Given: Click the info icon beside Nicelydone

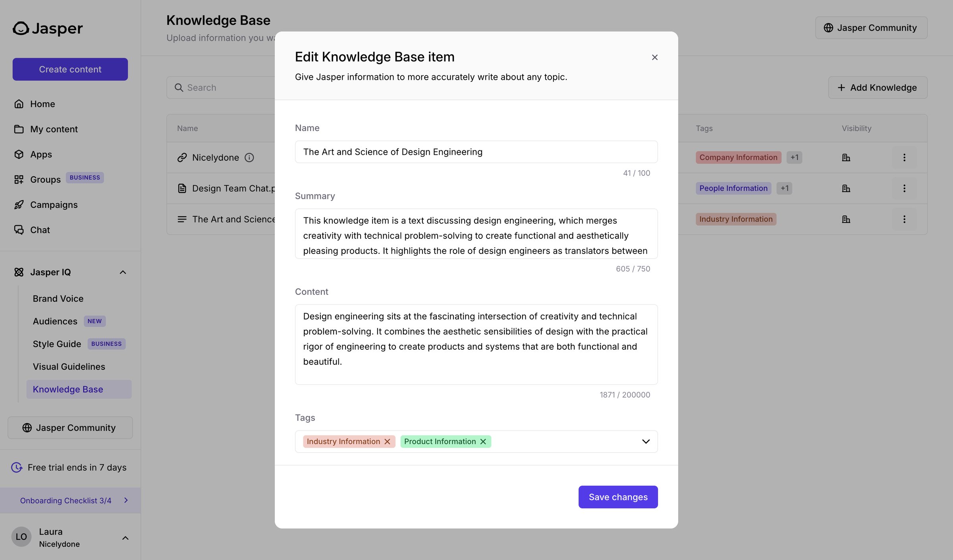Looking at the screenshot, I should tap(249, 158).
